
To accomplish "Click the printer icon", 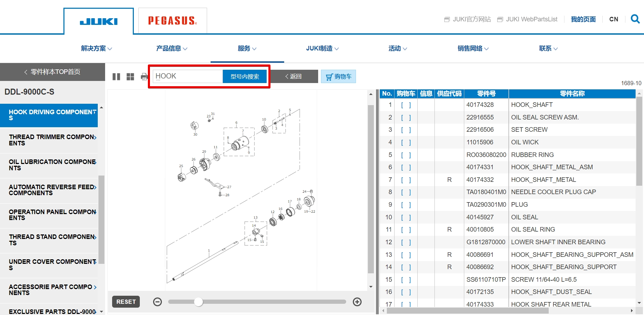I will point(144,77).
